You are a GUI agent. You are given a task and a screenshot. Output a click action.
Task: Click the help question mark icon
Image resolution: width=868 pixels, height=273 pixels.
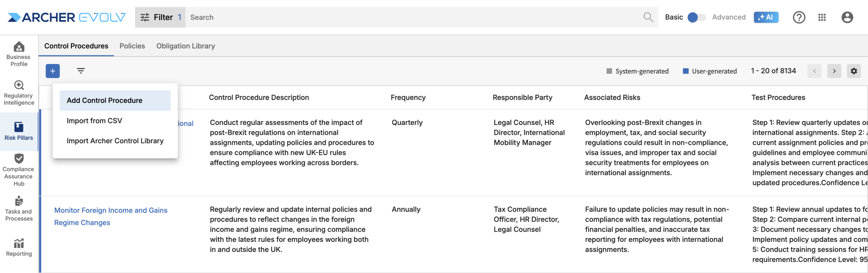799,17
